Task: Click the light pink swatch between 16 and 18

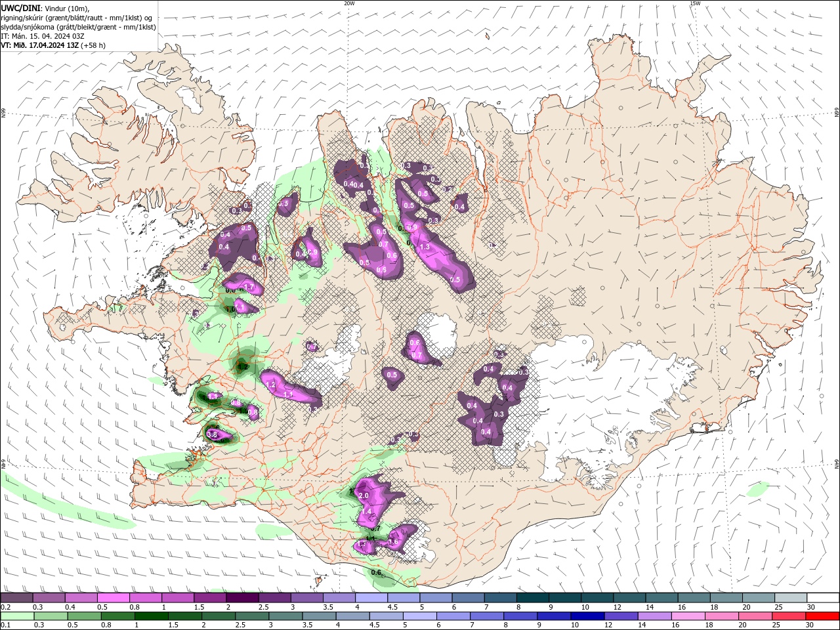Action: (687, 616)
